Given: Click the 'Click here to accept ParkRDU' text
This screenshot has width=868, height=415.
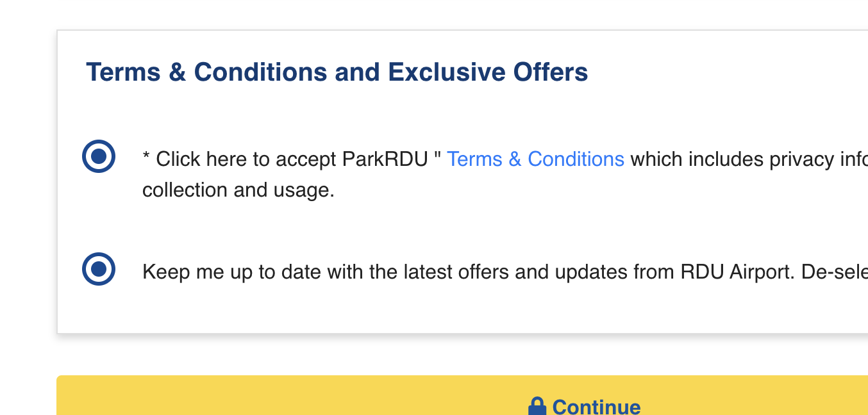Looking at the screenshot, I should pyautogui.click(x=292, y=159).
